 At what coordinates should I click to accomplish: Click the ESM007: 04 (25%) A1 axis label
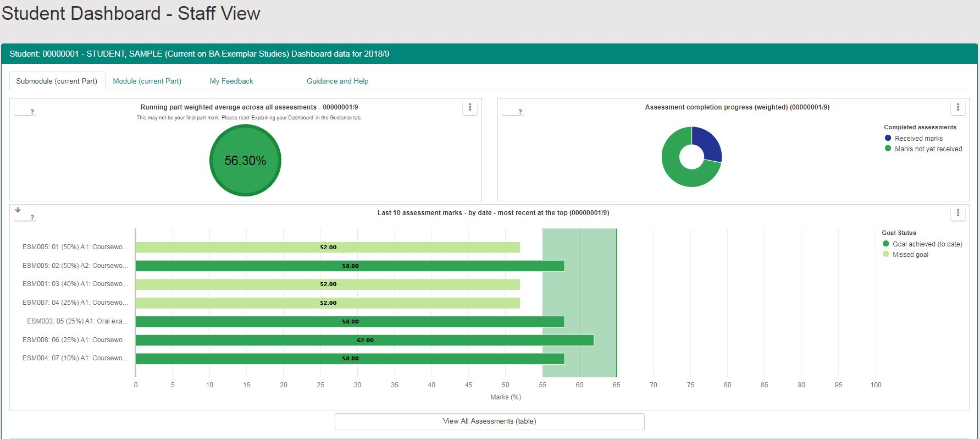75,303
